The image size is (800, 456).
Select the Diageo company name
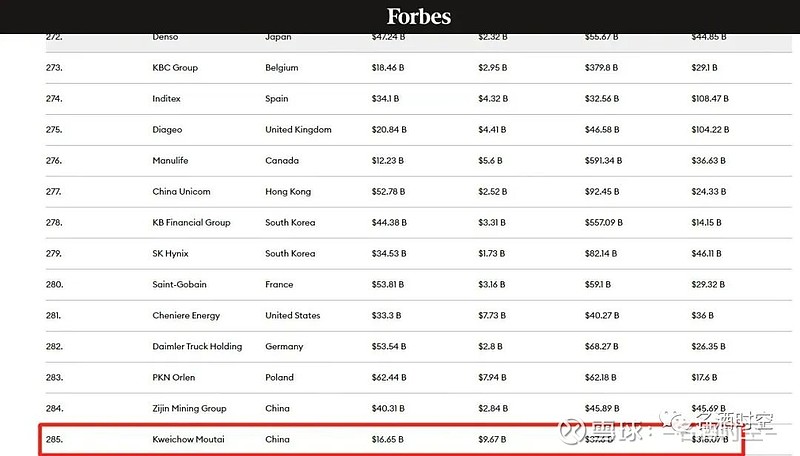click(169, 130)
